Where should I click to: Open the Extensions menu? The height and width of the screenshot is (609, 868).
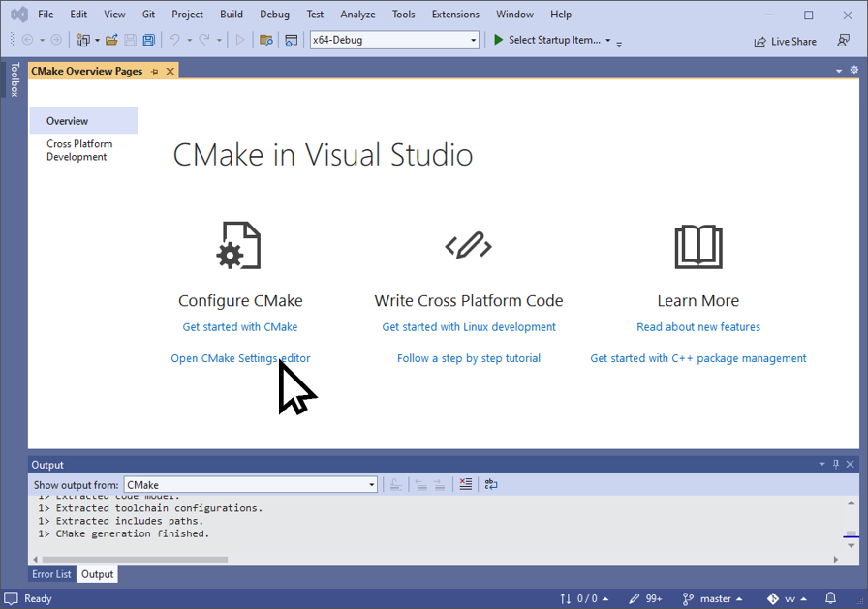click(x=455, y=15)
